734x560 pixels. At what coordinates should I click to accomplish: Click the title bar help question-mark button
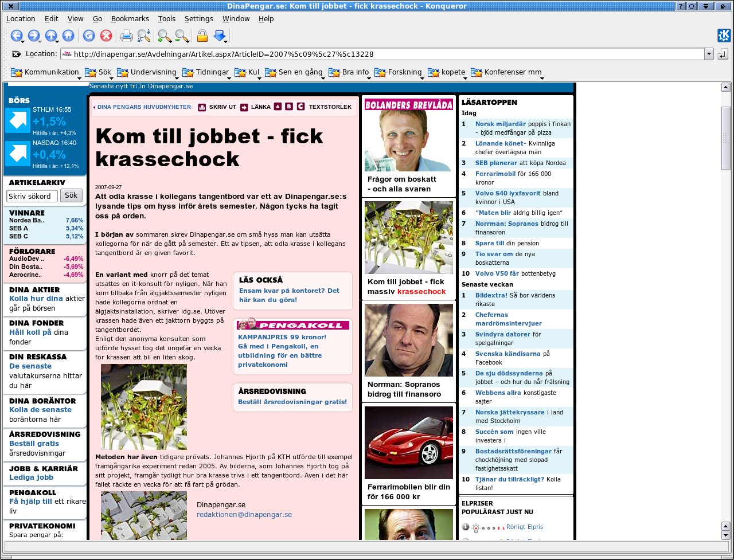[681, 6]
